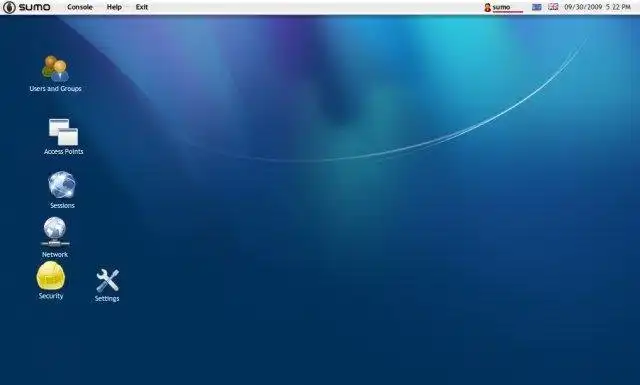Open the Console menu
This screenshot has height=385, width=640.
coord(80,7)
